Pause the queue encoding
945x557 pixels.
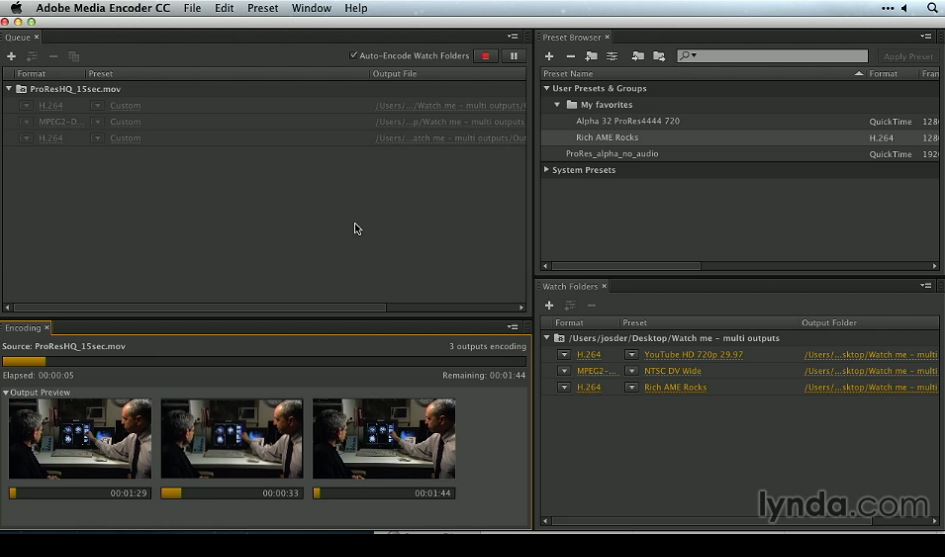pos(513,56)
